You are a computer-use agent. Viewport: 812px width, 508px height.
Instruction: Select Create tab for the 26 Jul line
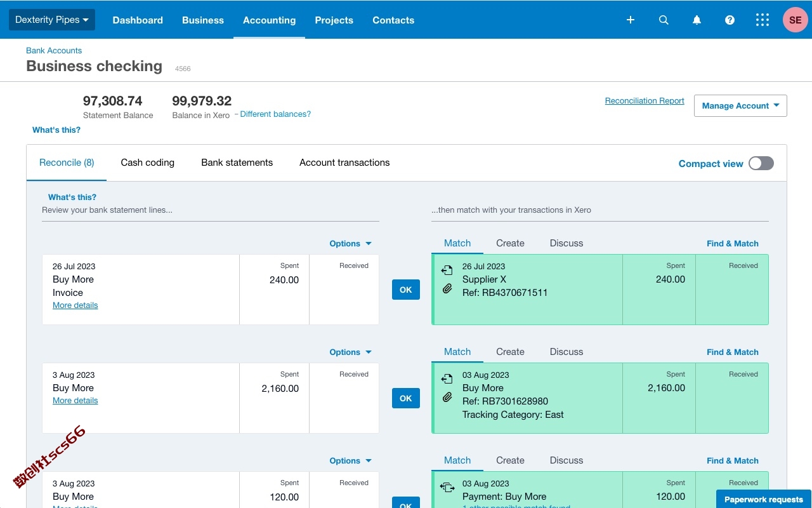[x=510, y=243]
